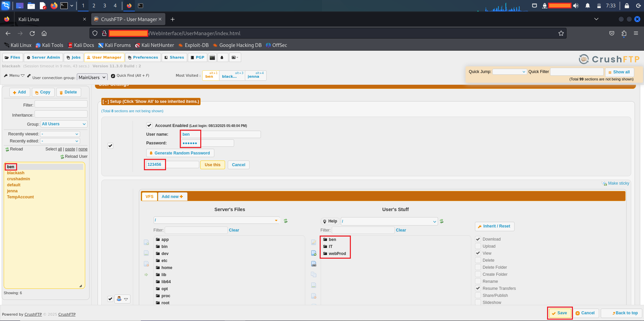Click the terminal icon in CrushFTP toolbar
Viewport: 644px width, 321px height.
[212, 58]
